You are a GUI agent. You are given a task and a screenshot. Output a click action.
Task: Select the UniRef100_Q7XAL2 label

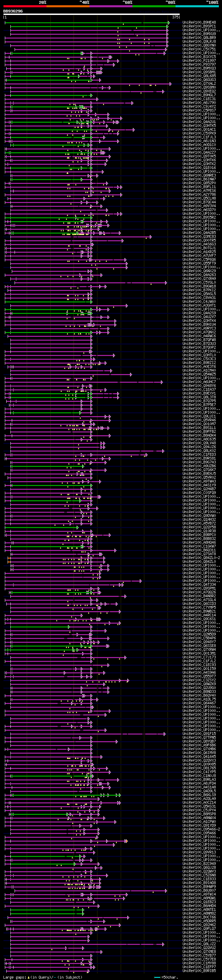point(199,84)
